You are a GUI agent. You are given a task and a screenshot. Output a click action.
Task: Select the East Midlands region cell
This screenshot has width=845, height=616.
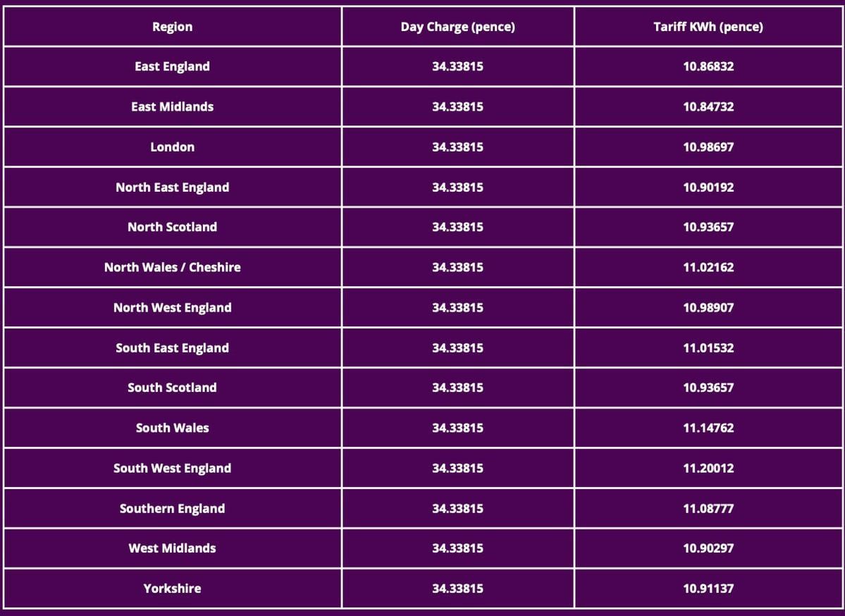coord(172,106)
